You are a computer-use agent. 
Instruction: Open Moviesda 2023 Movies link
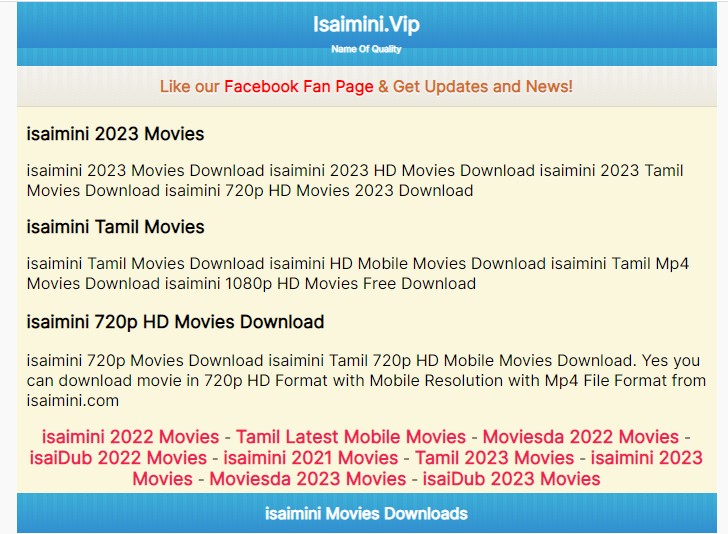308,479
